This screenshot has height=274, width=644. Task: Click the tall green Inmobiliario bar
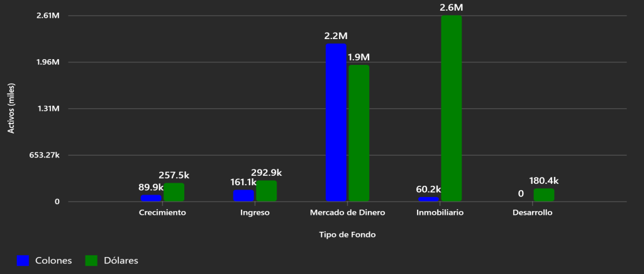click(452, 108)
